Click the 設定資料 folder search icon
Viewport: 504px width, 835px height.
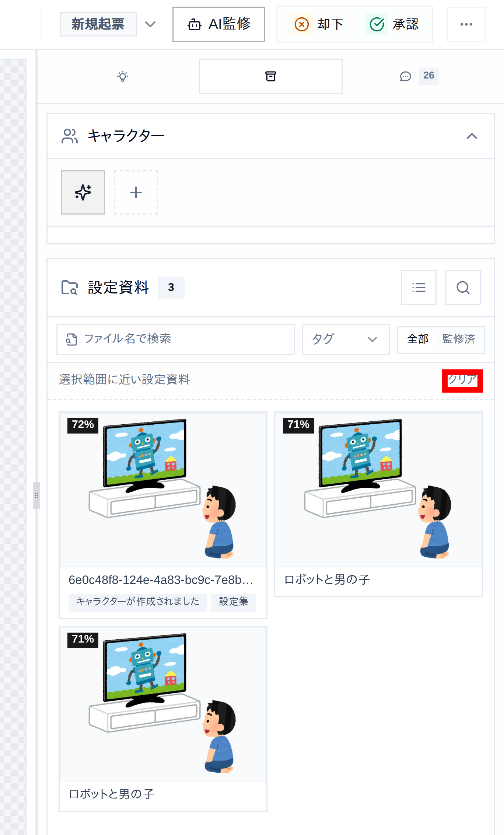pyautogui.click(x=70, y=288)
